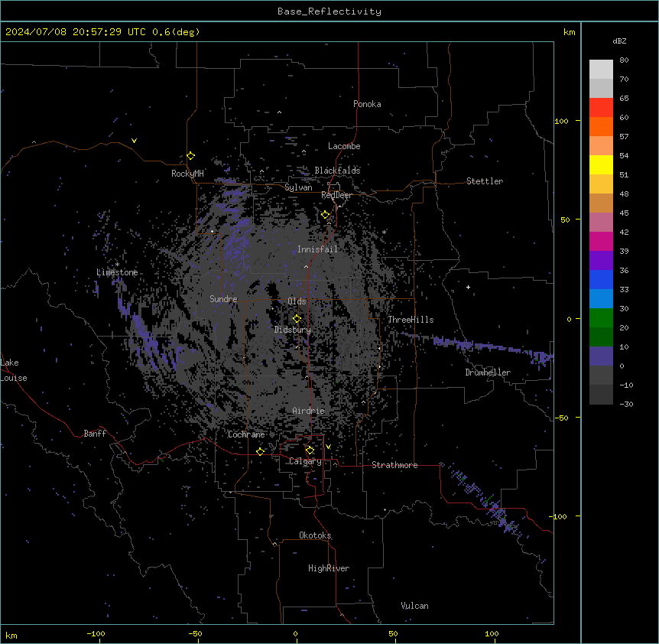The image size is (659, 644).
Task: Click the yellow diamond marker below Cochrane
Action: point(260,451)
